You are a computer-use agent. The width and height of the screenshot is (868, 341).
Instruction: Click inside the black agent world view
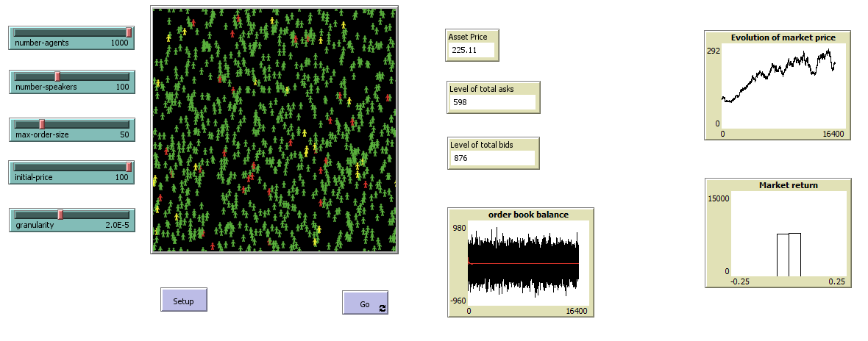coord(274,130)
